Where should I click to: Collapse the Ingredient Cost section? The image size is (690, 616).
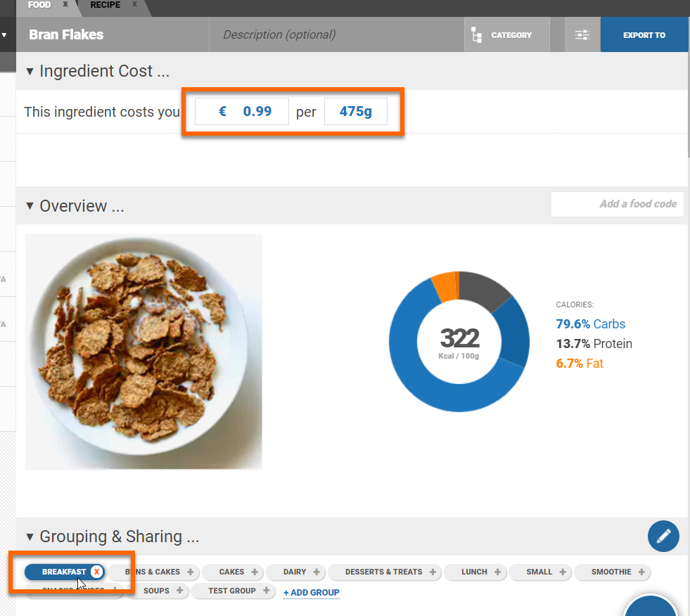point(29,71)
